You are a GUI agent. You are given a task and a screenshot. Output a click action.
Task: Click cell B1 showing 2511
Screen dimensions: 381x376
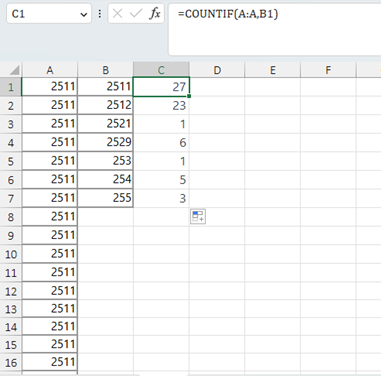pos(105,87)
